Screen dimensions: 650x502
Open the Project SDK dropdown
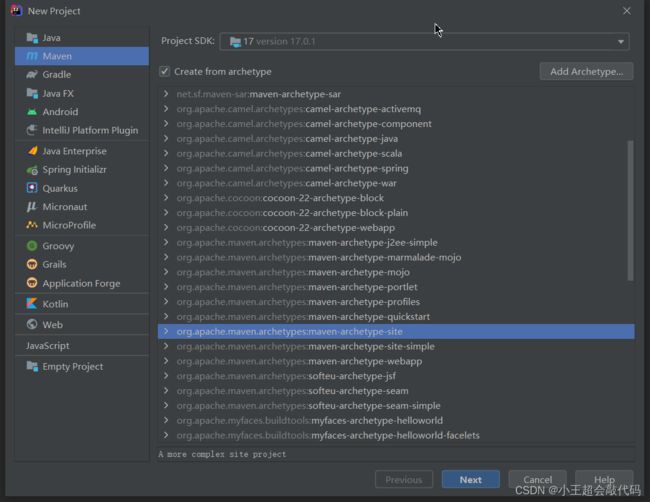621,41
